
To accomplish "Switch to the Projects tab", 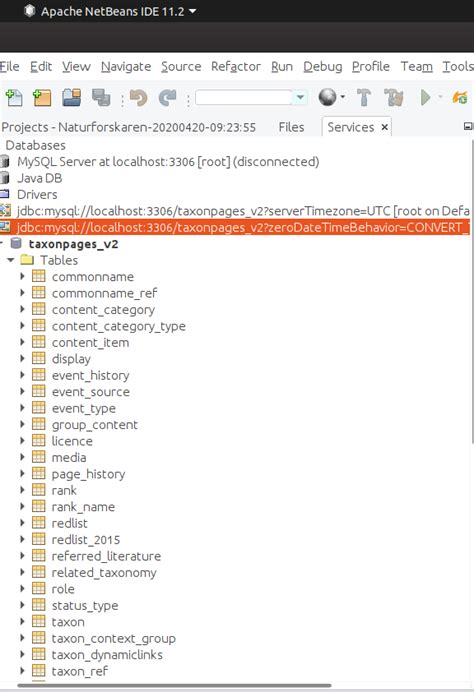I will [129, 128].
